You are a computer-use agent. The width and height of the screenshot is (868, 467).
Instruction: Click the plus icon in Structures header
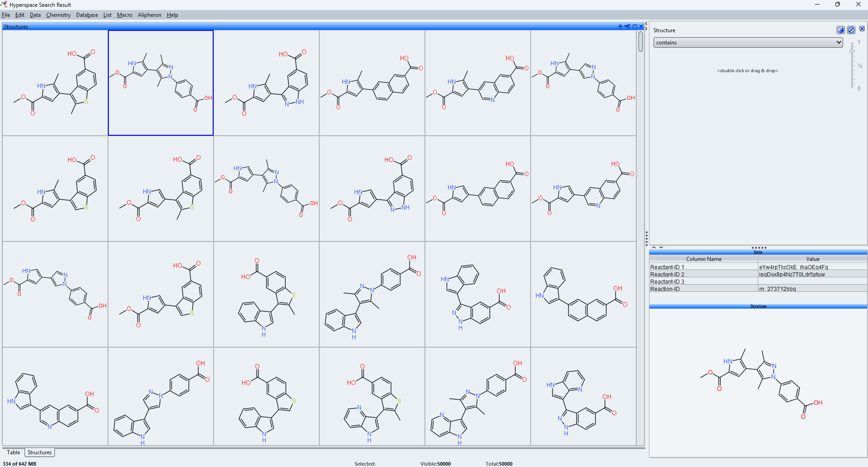(x=620, y=26)
